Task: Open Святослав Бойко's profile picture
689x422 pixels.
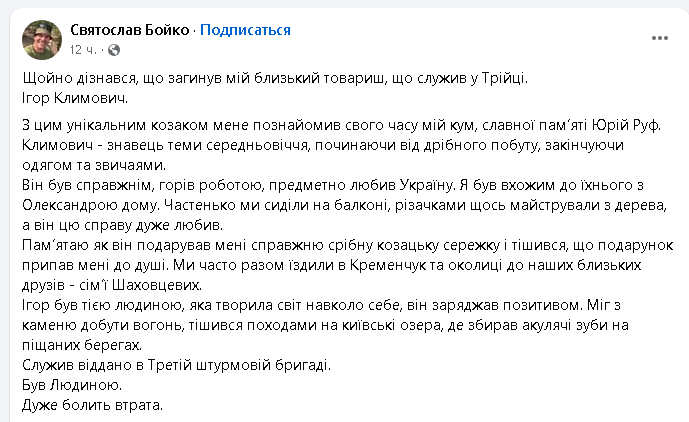Action: 42,39
